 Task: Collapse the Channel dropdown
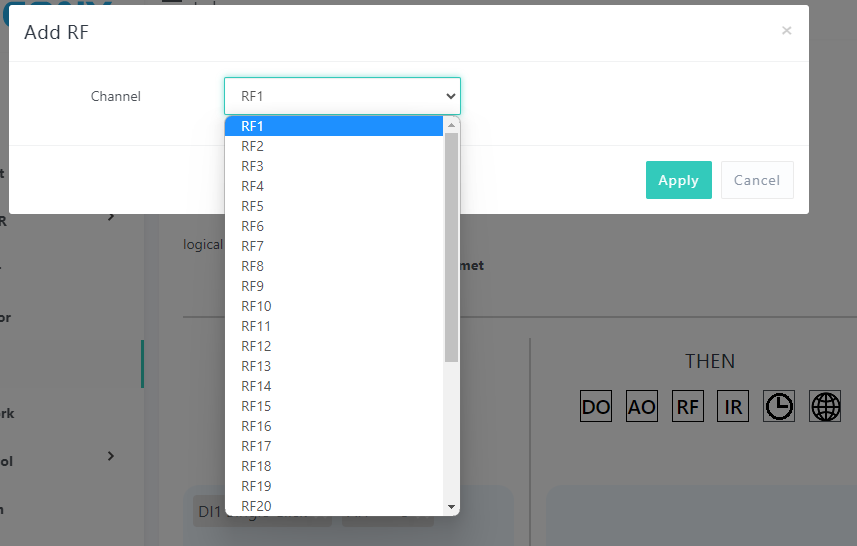342,96
